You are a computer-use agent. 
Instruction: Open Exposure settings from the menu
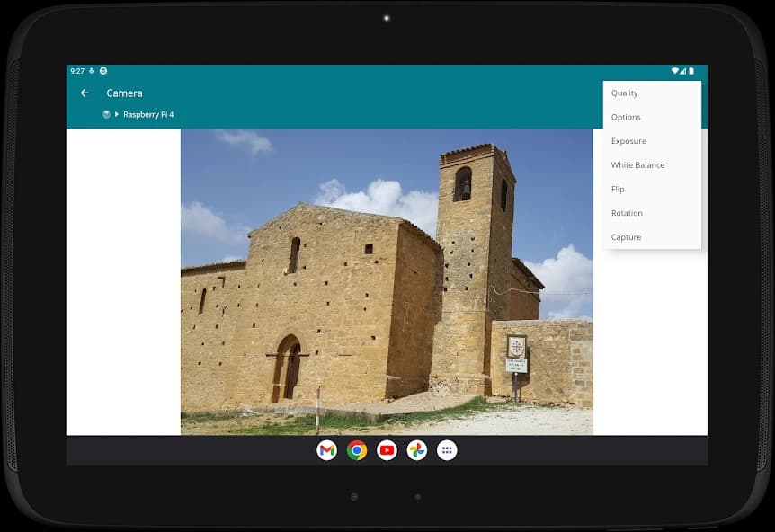tap(628, 141)
